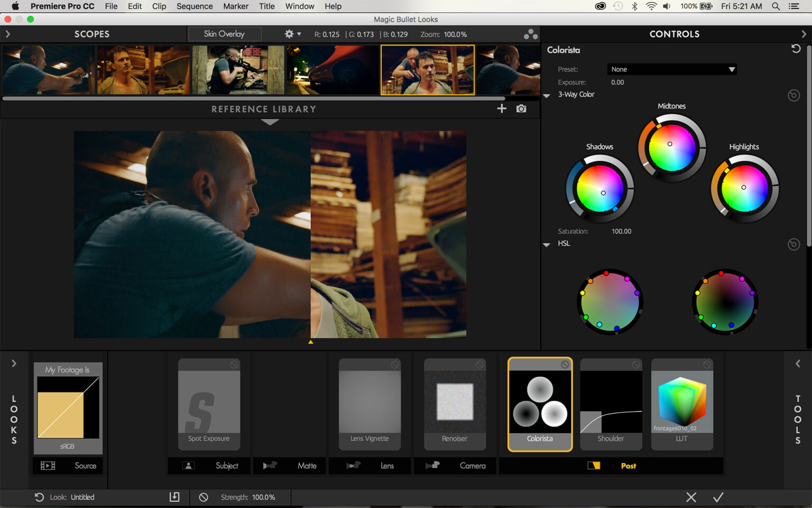Click the right HSL lightness wheel

[725, 302]
